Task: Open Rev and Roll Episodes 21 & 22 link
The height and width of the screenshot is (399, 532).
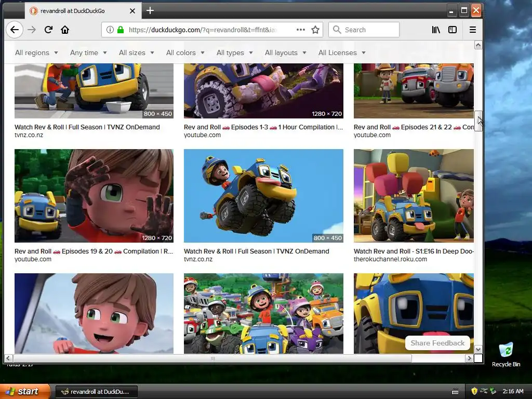Action: [414, 127]
